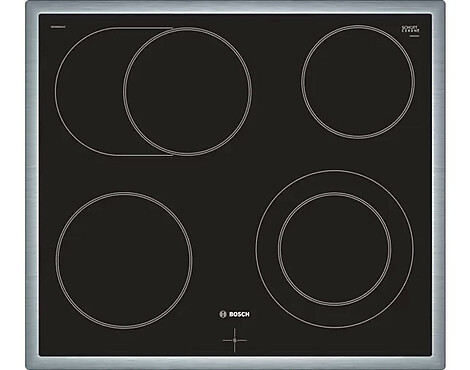Click the horizontal arm of the crosshair marker
470x370 pixels.
235,340
